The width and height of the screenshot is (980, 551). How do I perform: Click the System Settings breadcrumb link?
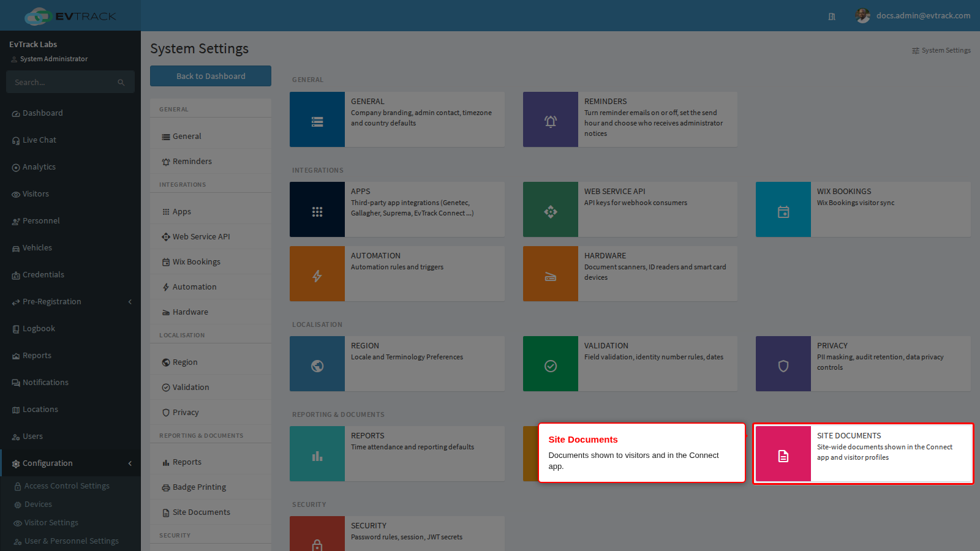(941, 51)
